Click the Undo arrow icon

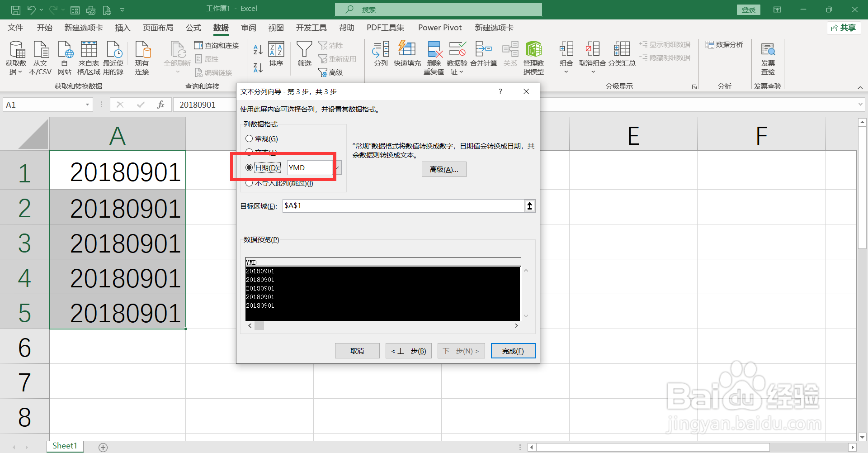[x=31, y=10]
